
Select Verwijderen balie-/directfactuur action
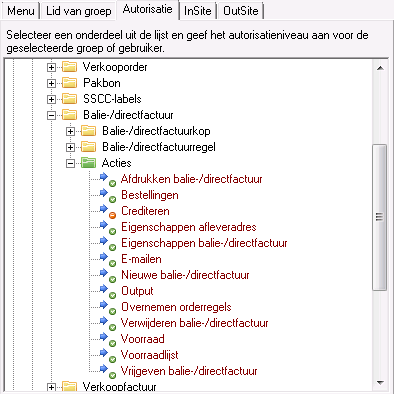195,323
